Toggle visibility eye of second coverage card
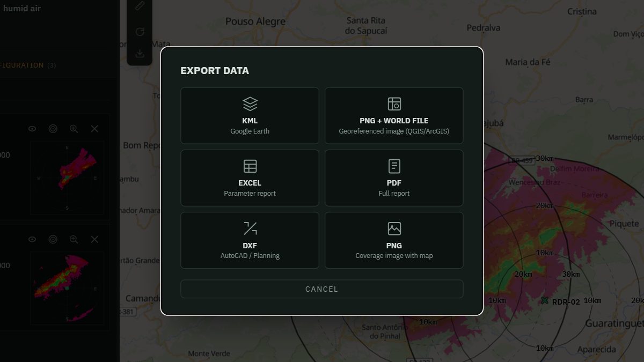This screenshot has height=362, width=644. [x=32, y=239]
